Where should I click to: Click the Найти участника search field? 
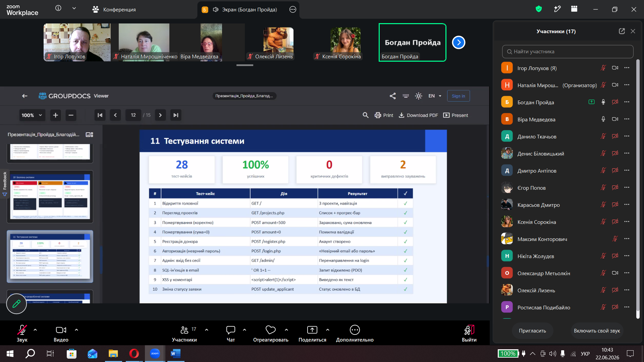pyautogui.click(x=568, y=52)
